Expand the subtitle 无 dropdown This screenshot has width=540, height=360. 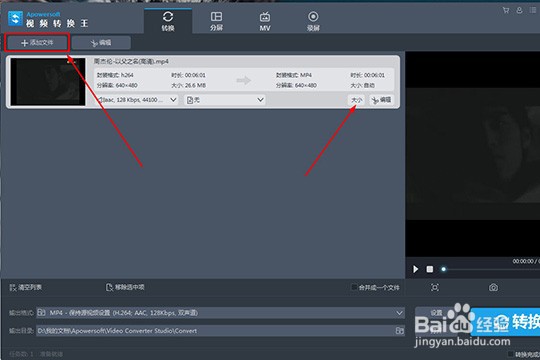click(x=225, y=100)
